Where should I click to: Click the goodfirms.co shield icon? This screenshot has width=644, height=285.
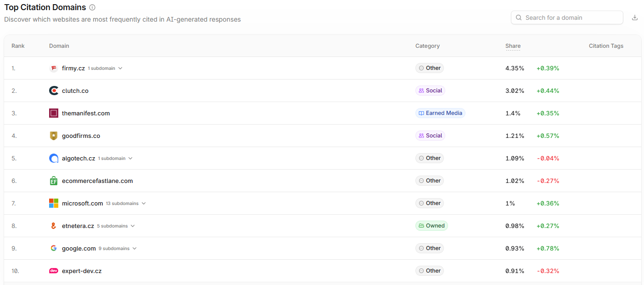pyautogui.click(x=54, y=136)
